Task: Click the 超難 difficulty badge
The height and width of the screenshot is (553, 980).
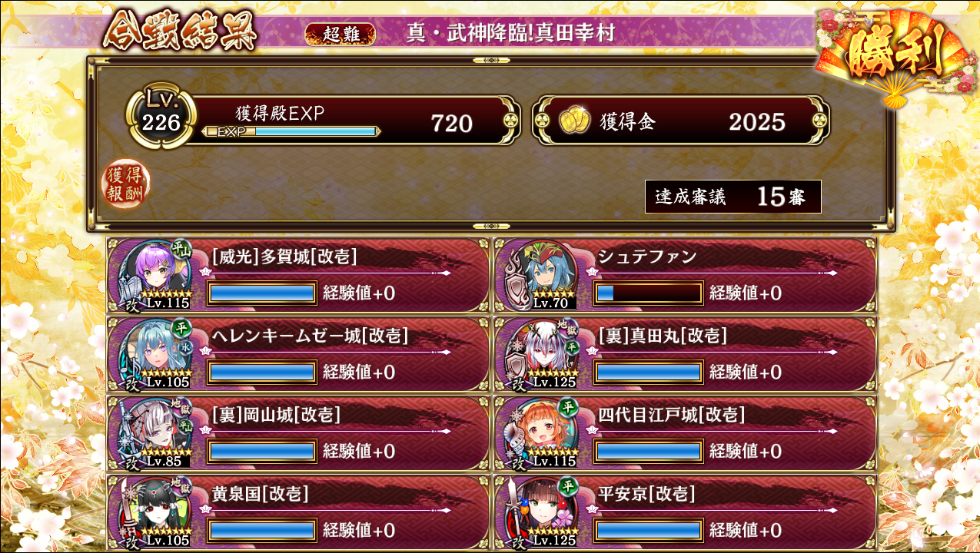Action: (340, 34)
